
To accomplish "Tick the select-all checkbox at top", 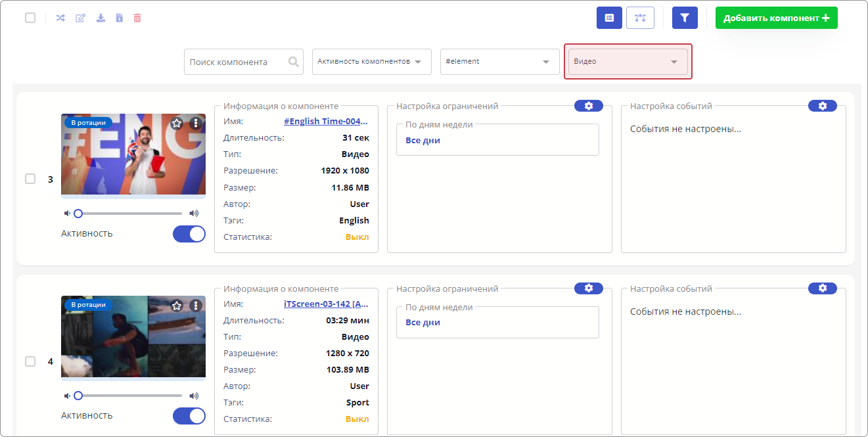I will 30,18.
